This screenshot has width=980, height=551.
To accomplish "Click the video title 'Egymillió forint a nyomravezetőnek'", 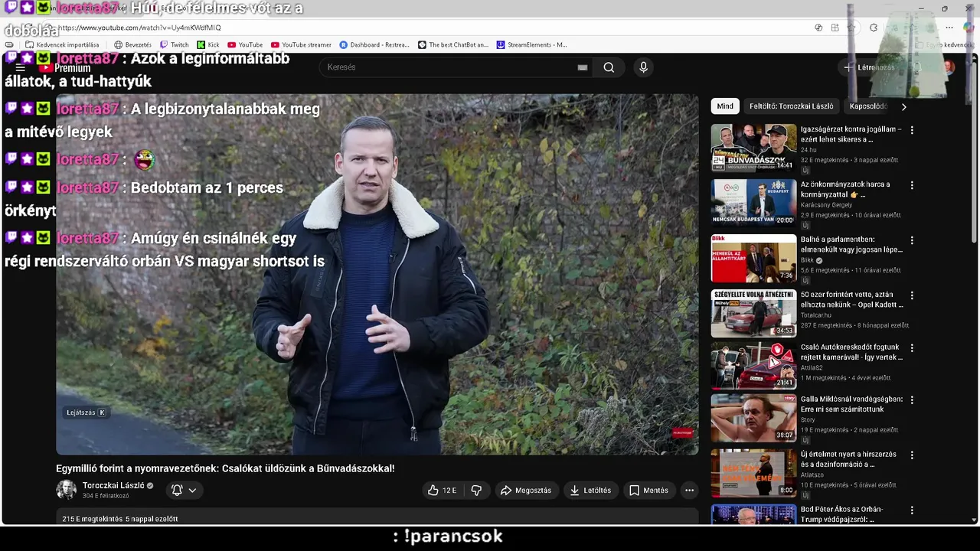I will pos(225,468).
